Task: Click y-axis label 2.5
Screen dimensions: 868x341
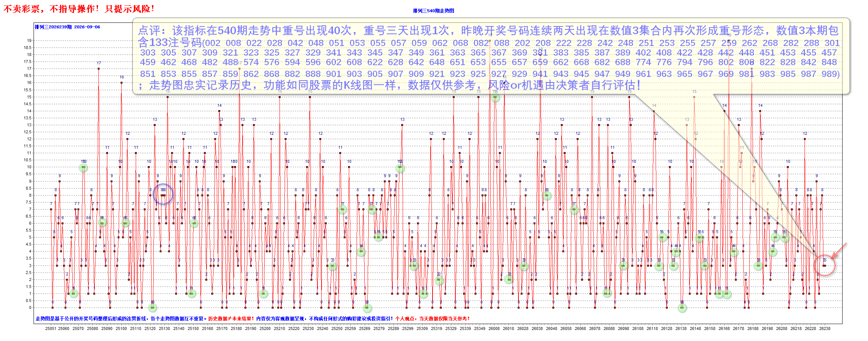Action: pos(28,273)
